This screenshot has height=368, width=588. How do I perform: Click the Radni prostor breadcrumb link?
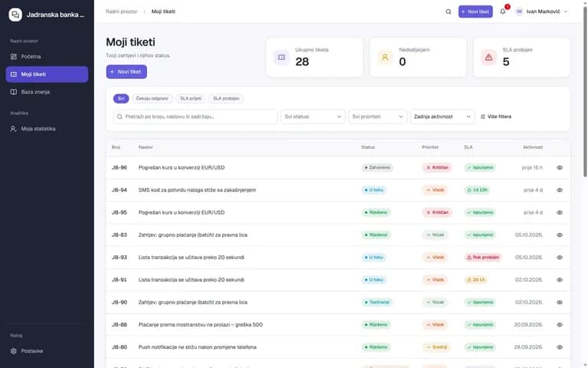tap(122, 11)
